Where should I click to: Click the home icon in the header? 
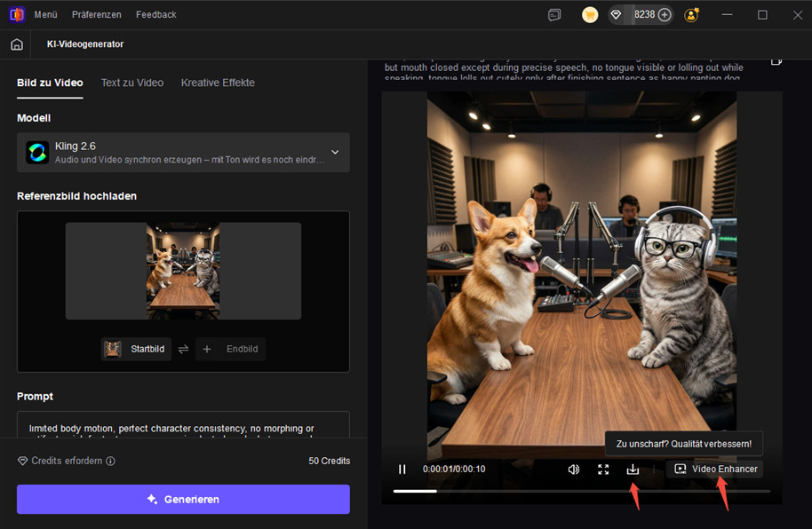click(16, 44)
